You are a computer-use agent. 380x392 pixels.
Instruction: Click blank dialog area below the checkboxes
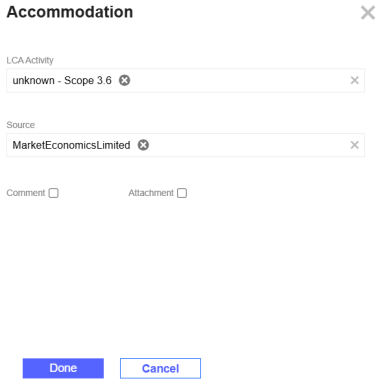(190, 273)
